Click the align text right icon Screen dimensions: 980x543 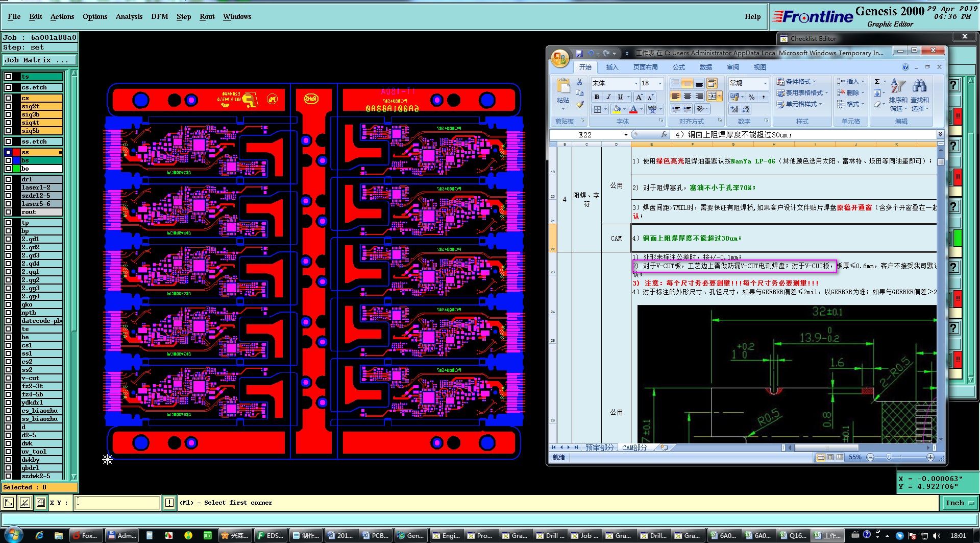(699, 96)
